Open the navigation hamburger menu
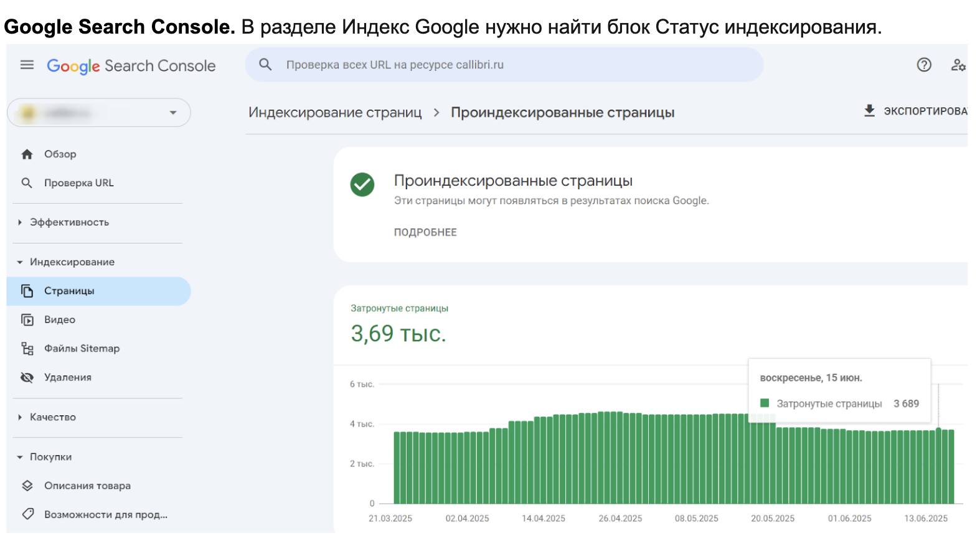This screenshot has width=980, height=543. pos(26,65)
